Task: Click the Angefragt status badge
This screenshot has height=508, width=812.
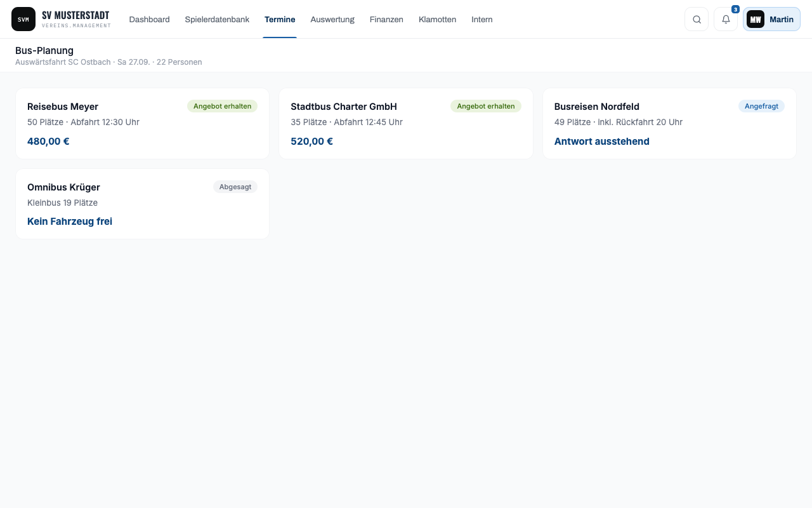Action: 761,106
